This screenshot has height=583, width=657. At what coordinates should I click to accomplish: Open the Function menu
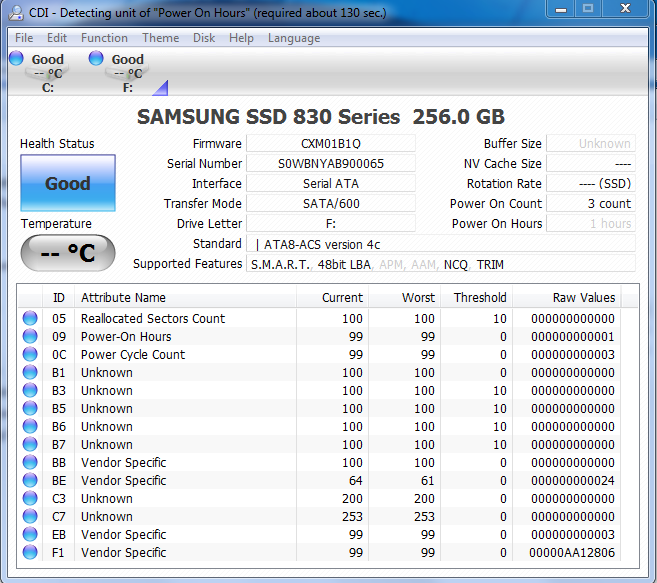click(x=104, y=38)
